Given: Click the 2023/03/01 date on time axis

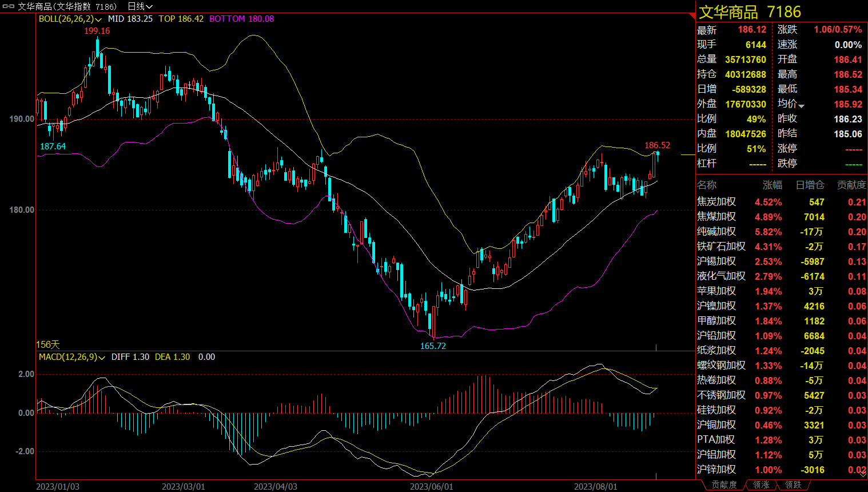Looking at the screenshot, I should 184,487.
